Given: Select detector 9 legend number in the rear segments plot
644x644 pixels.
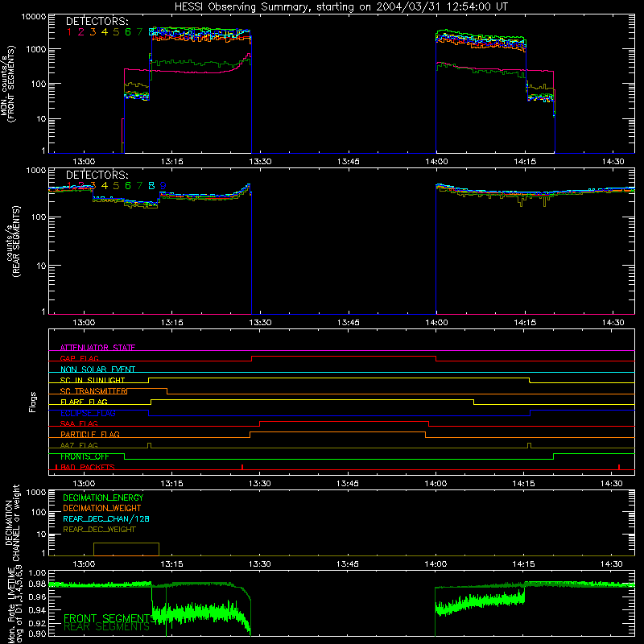Looking at the screenshot, I should pyautogui.click(x=163, y=186).
